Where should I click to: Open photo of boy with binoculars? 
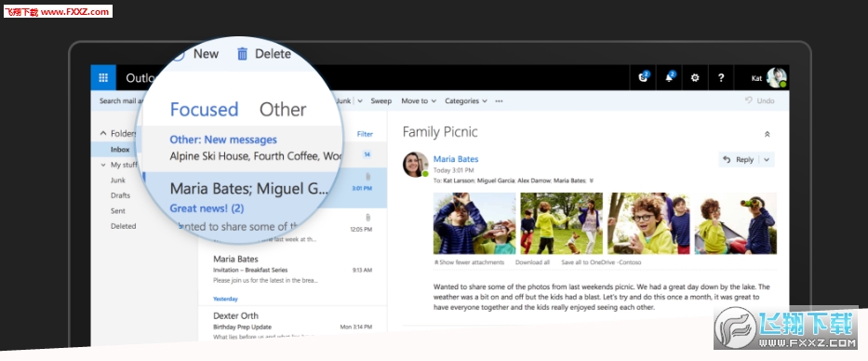pos(474,223)
